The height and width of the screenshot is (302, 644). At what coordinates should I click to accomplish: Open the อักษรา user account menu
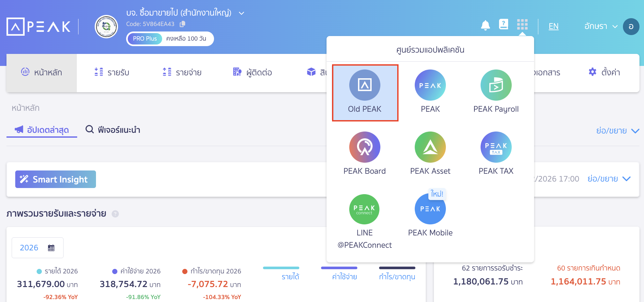pos(601,26)
